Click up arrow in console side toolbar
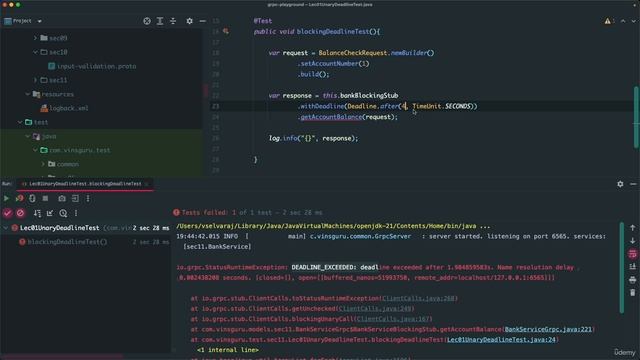This screenshot has height=360, width=640. (633, 228)
